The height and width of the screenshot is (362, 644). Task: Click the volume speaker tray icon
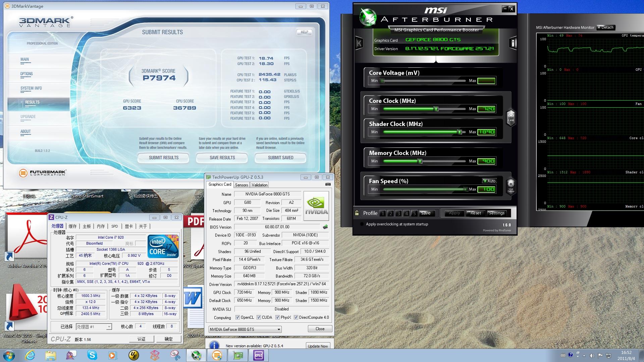[x=592, y=355]
